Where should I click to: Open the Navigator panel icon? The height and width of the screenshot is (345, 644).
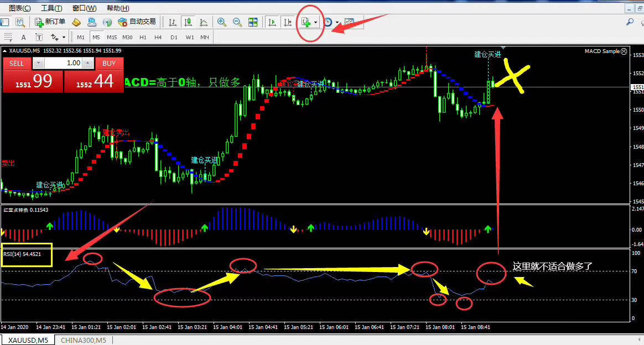point(4,22)
